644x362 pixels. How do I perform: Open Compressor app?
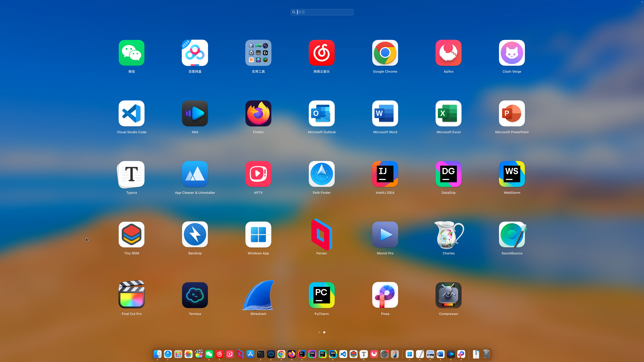pos(448,295)
